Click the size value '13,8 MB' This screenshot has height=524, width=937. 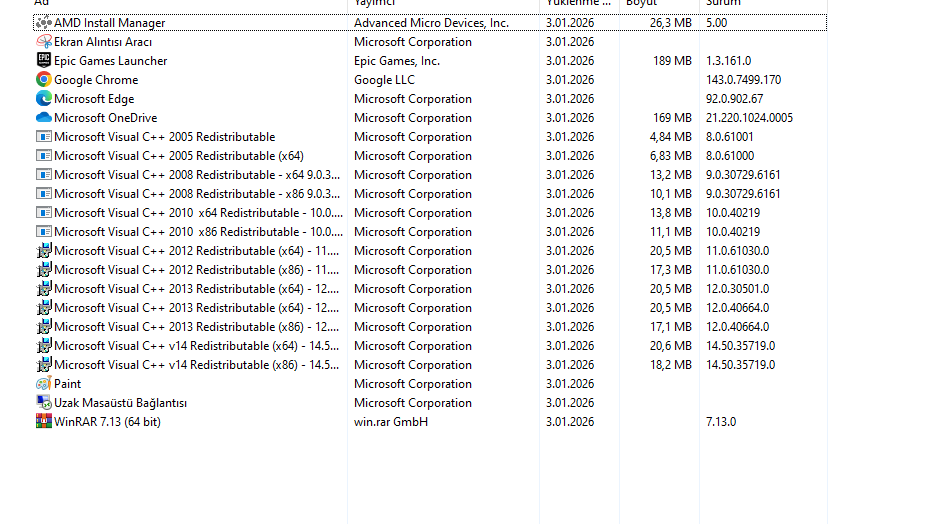pyautogui.click(x=670, y=213)
